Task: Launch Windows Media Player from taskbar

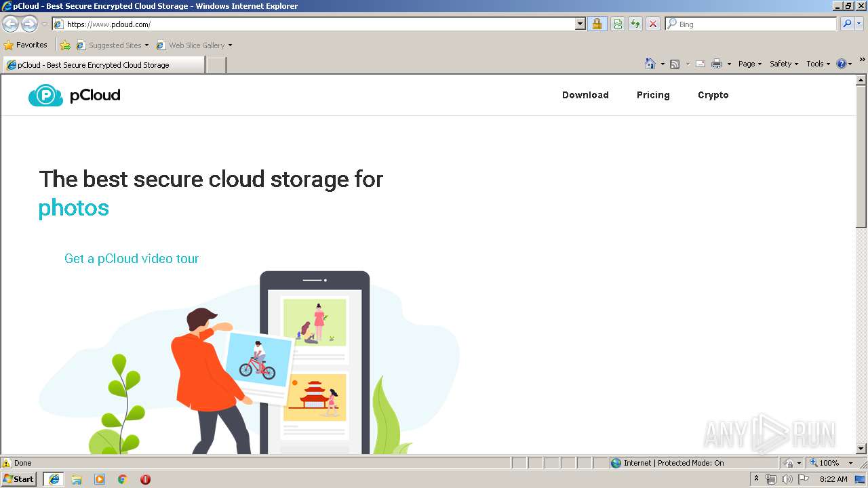Action: [100, 479]
